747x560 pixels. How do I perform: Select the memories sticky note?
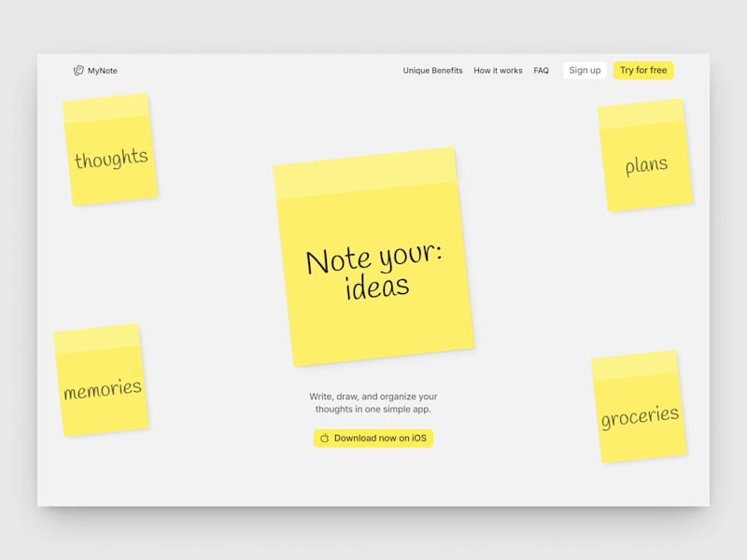coord(101,380)
